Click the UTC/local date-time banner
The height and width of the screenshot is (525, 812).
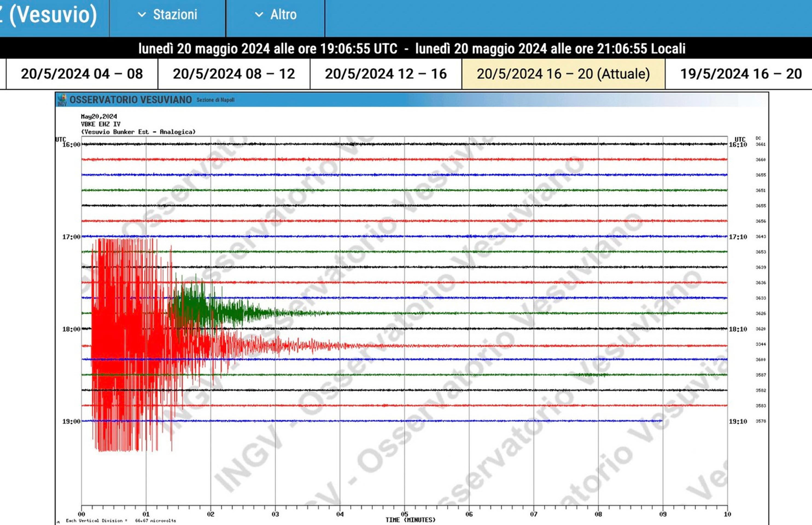[412, 48]
